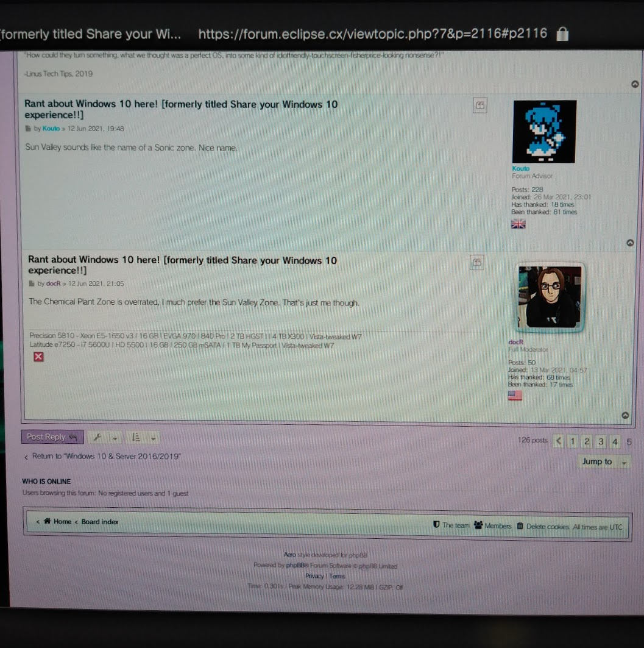Open the Home link in footer

(x=62, y=521)
